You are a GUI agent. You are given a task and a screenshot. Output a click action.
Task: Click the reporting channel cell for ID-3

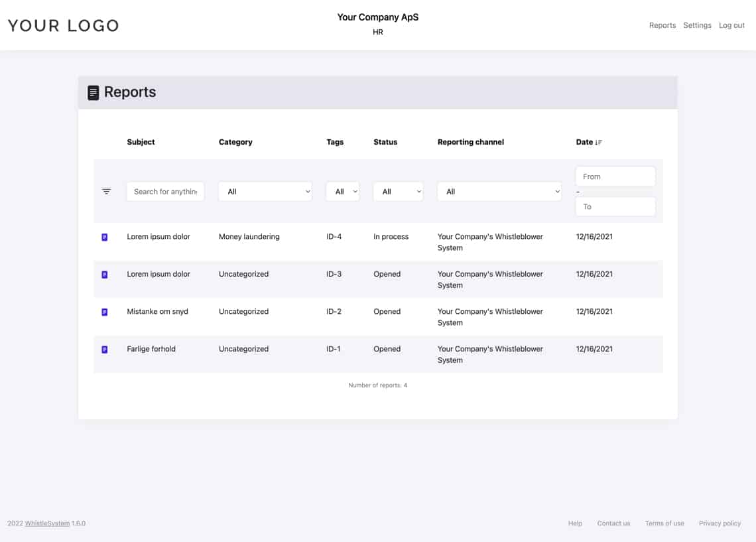point(490,280)
